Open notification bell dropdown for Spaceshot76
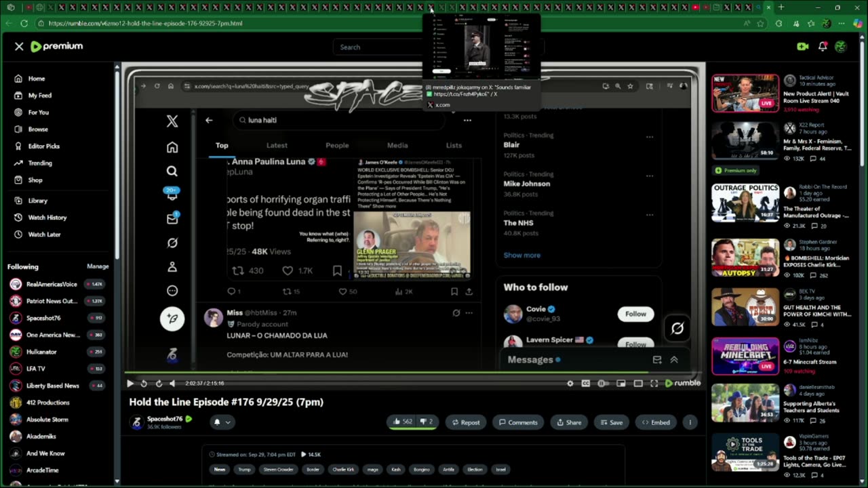This screenshot has height=488, width=868. [222, 422]
